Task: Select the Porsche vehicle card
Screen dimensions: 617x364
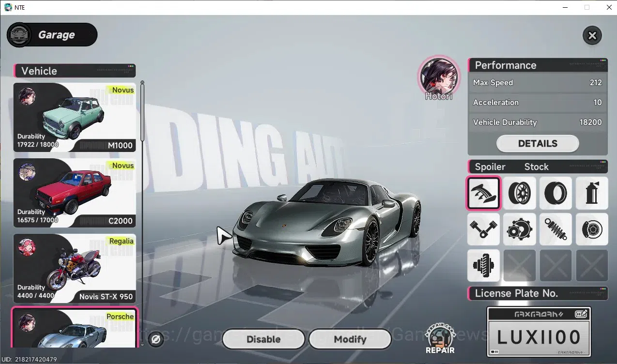Action: pos(75,327)
